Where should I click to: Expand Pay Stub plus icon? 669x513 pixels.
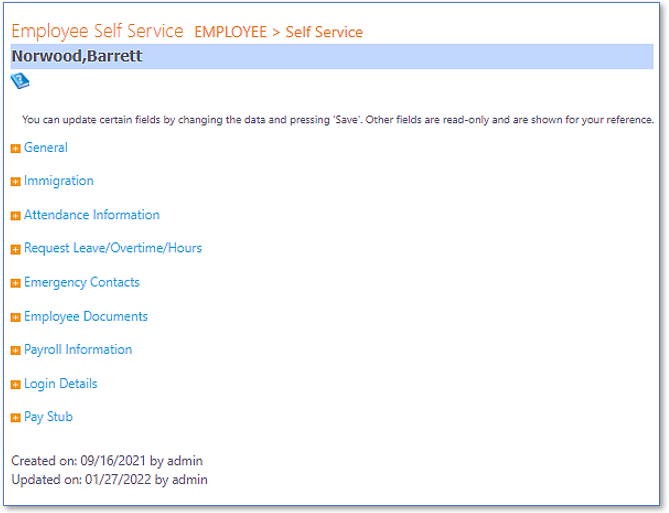[x=15, y=418]
